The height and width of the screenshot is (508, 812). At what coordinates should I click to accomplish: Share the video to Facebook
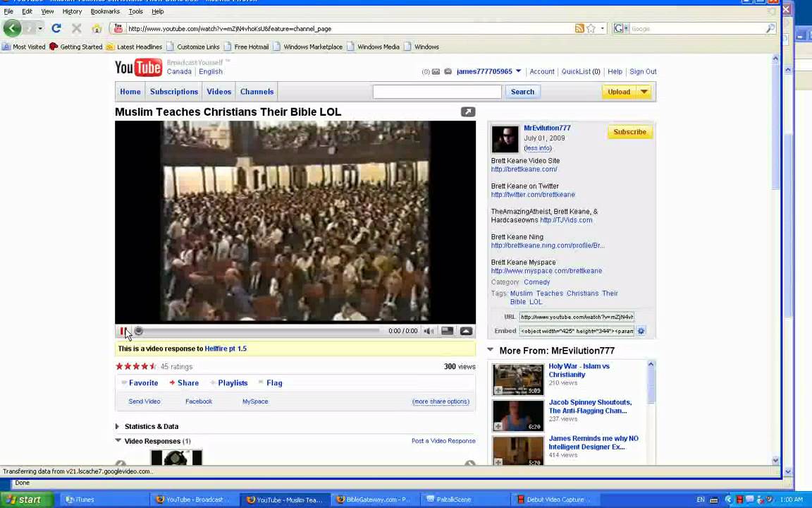pyautogui.click(x=199, y=401)
